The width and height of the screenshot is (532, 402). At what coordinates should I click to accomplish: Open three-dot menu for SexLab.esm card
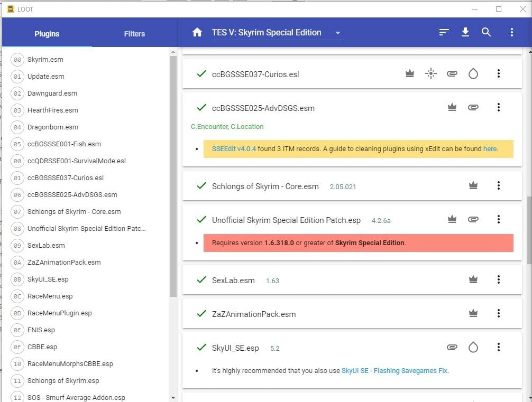[498, 279]
